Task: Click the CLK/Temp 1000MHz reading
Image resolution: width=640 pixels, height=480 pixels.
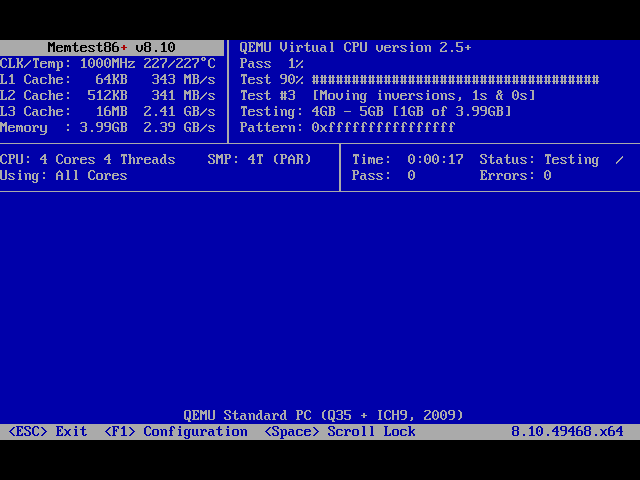Action: (108, 64)
